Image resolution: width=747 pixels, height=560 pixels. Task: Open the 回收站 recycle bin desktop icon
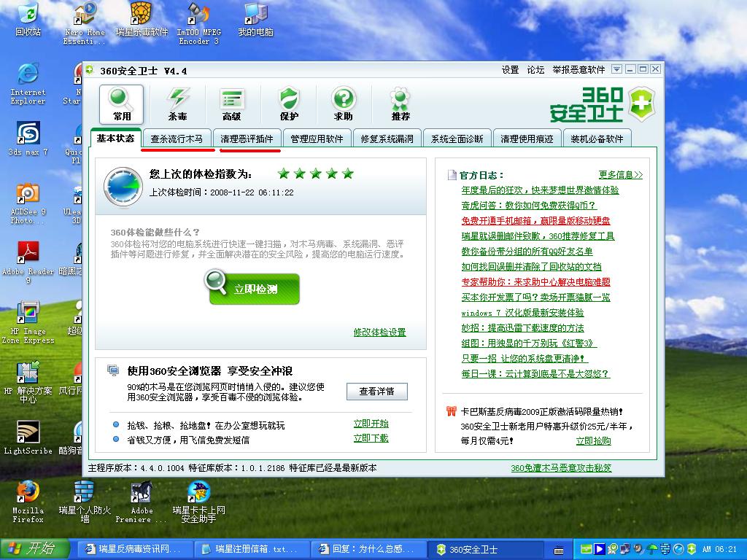click(x=28, y=19)
